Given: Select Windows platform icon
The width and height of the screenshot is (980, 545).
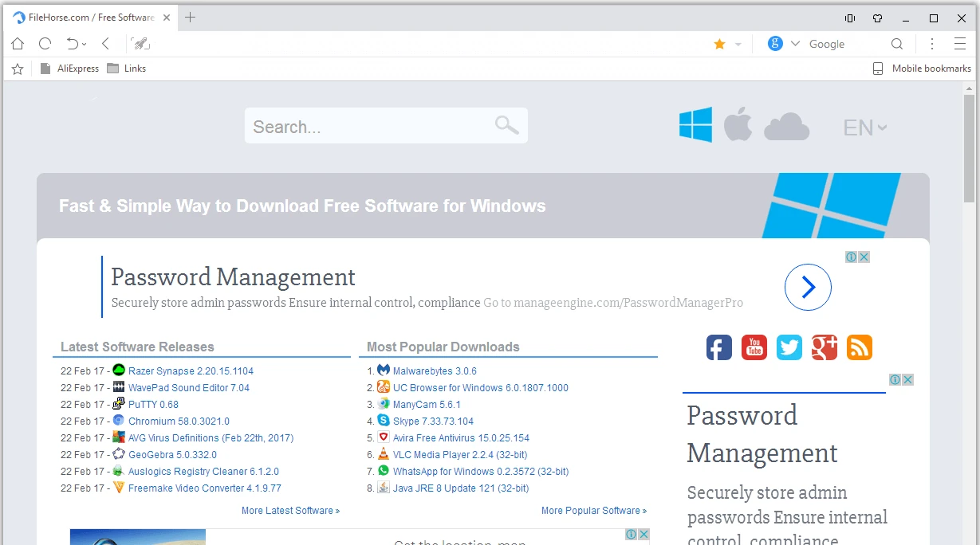Looking at the screenshot, I should tap(695, 126).
